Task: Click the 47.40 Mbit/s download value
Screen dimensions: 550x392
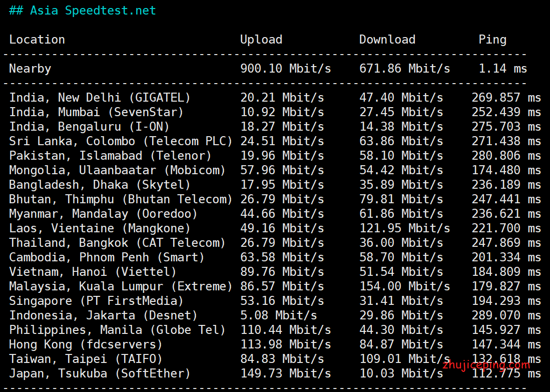Action: (401, 98)
